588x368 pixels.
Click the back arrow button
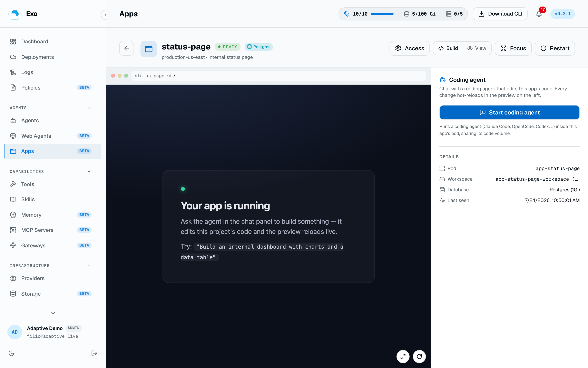127,48
